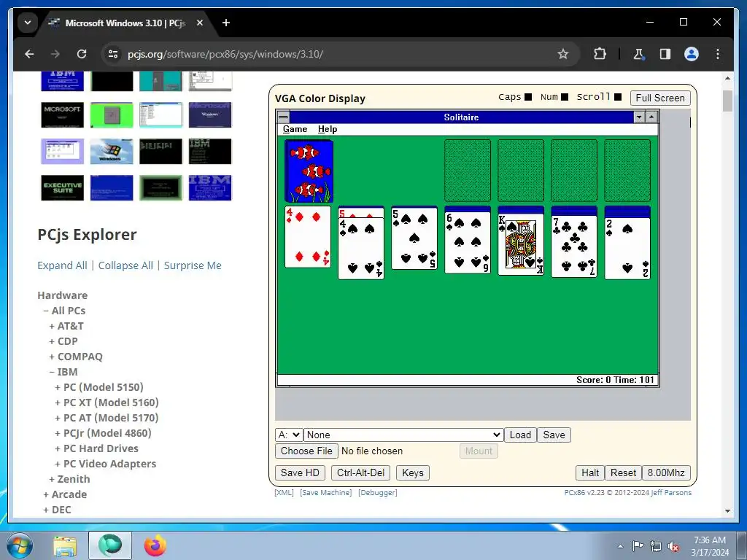This screenshot has width=747, height=560.
Task: Click Solitaire's maximize up-arrow button
Action: 651,117
